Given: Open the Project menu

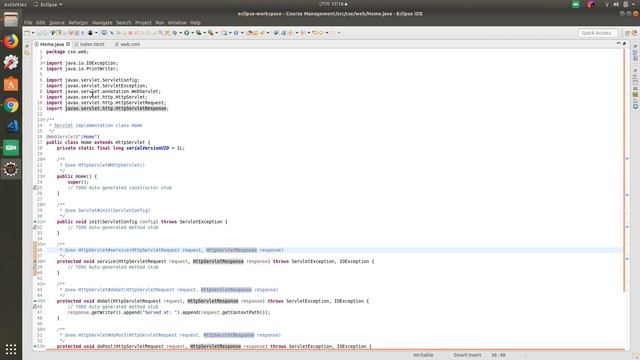Looking at the screenshot, I should point(143,22).
